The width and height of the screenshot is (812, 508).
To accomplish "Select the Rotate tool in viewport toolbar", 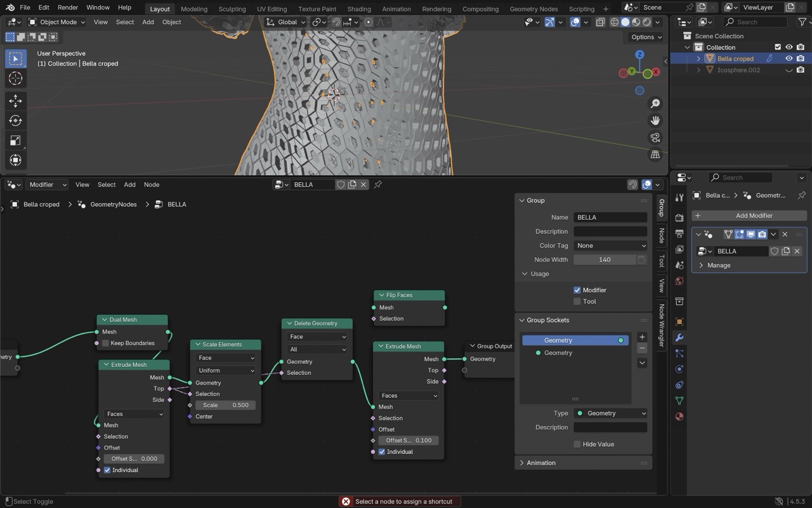I will 16,121.
